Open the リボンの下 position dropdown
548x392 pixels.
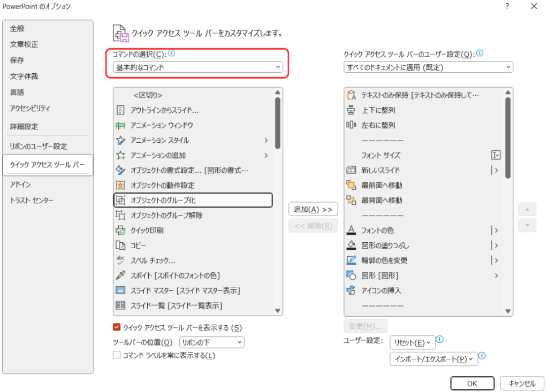pyautogui.click(x=212, y=342)
